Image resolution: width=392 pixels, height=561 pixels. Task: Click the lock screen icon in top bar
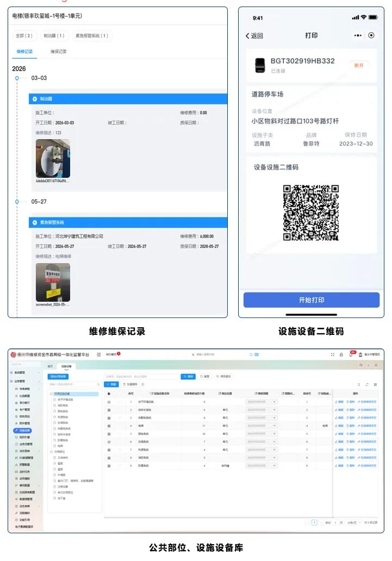click(341, 354)
